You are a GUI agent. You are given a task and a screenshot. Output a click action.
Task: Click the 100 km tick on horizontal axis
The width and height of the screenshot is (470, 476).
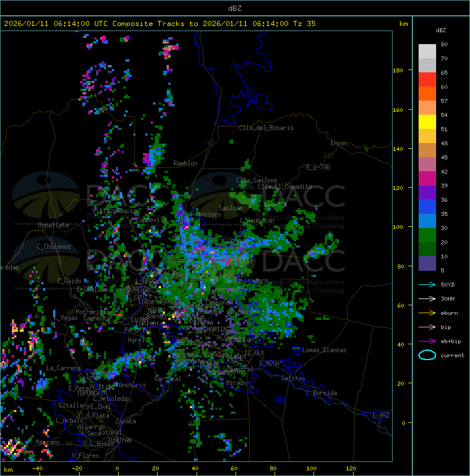[311, 469]
